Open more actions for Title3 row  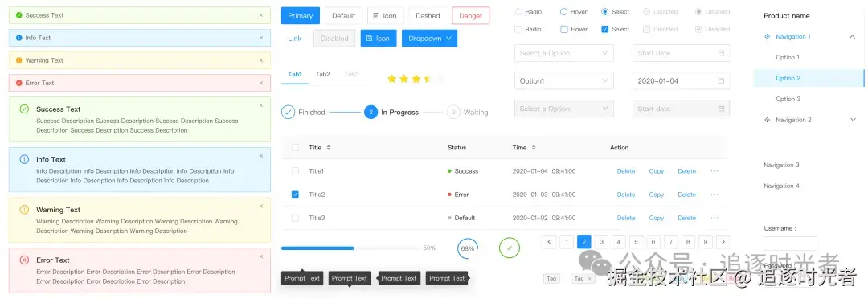point(714,218)
